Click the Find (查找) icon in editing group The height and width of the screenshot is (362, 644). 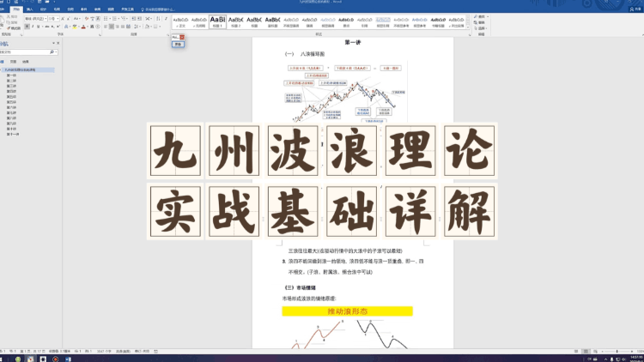(x=480, y=17)
